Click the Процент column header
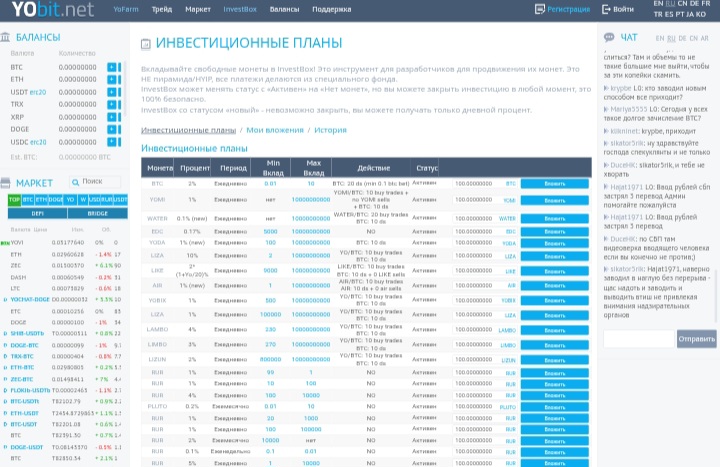The width and height of the screenshot is (720, 467). 195,168
